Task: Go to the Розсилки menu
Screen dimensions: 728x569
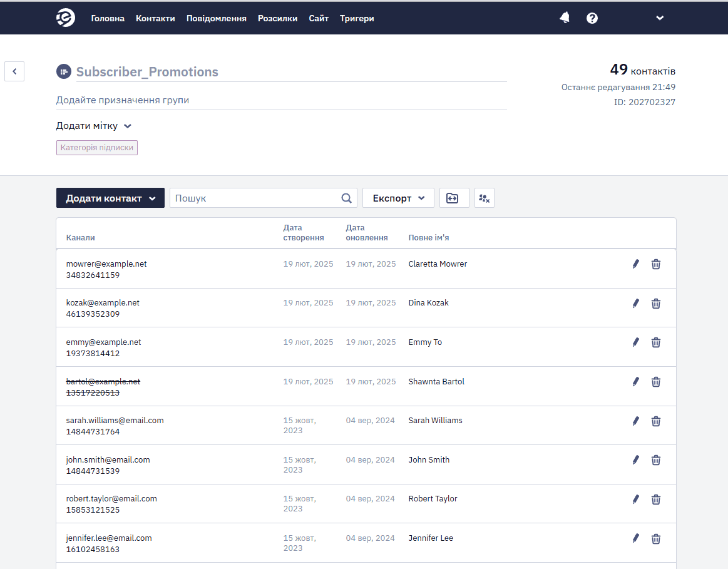Action: [x=278, y=19]
